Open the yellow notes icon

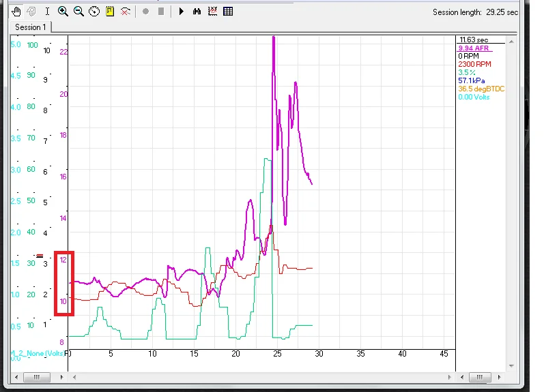point(110,12)
